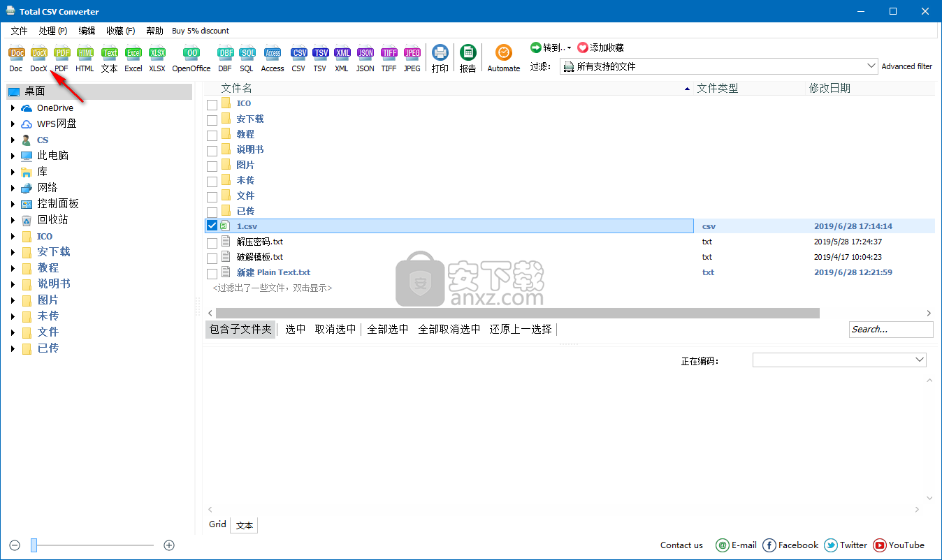Viewport: 942px width, 560px height.
Task: Expand the OneDrive tree node
Action: pyautogui.click(x=13, y=108)
